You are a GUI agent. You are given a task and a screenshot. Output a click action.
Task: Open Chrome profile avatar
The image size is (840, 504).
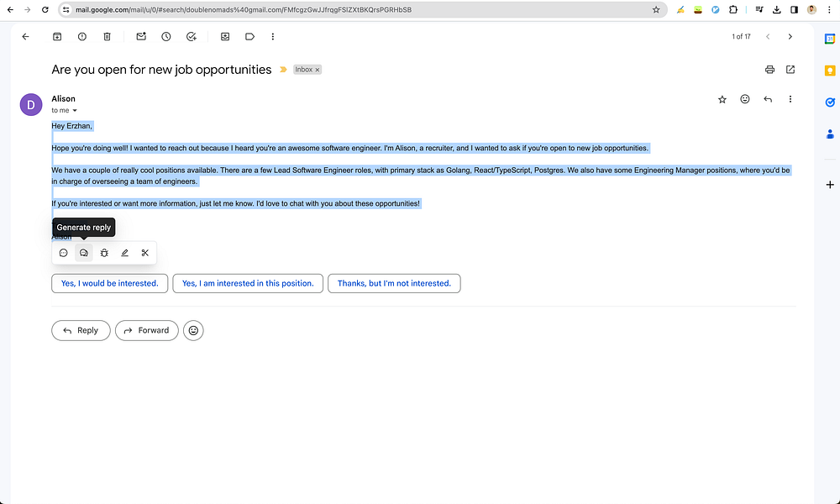click(x=811, y=9)
